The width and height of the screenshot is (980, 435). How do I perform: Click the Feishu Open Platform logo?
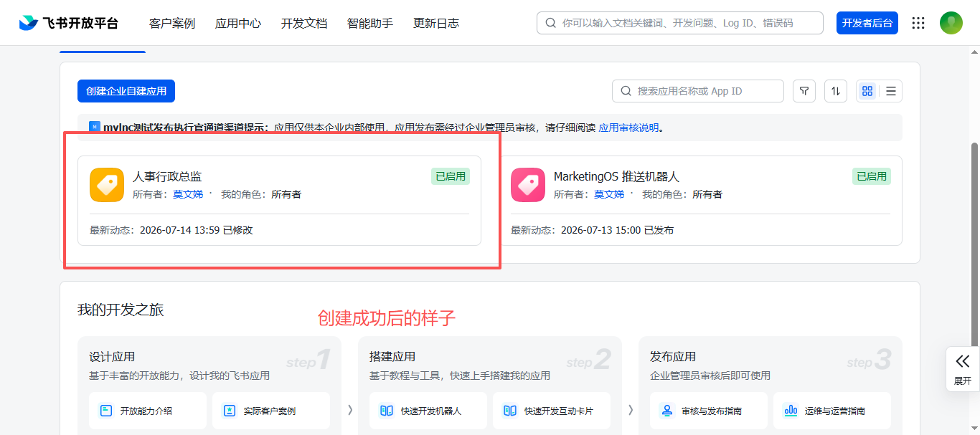(x=68, y=23)
